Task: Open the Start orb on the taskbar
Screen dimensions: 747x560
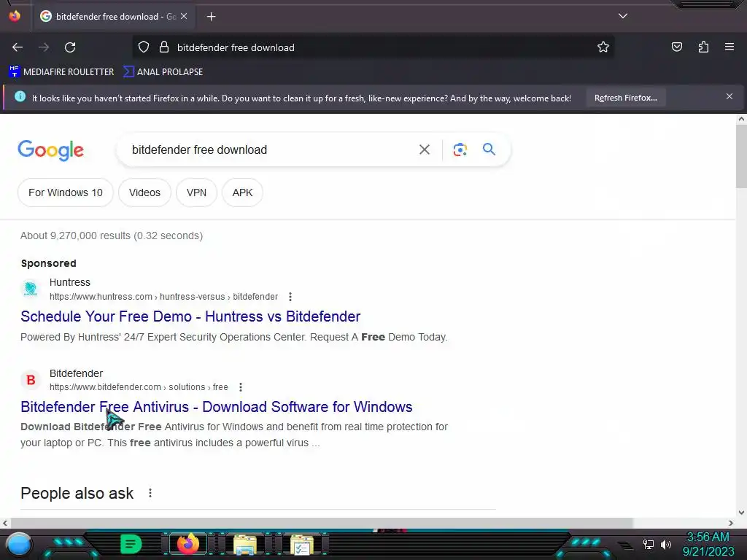Action: [x=18, y=544]
